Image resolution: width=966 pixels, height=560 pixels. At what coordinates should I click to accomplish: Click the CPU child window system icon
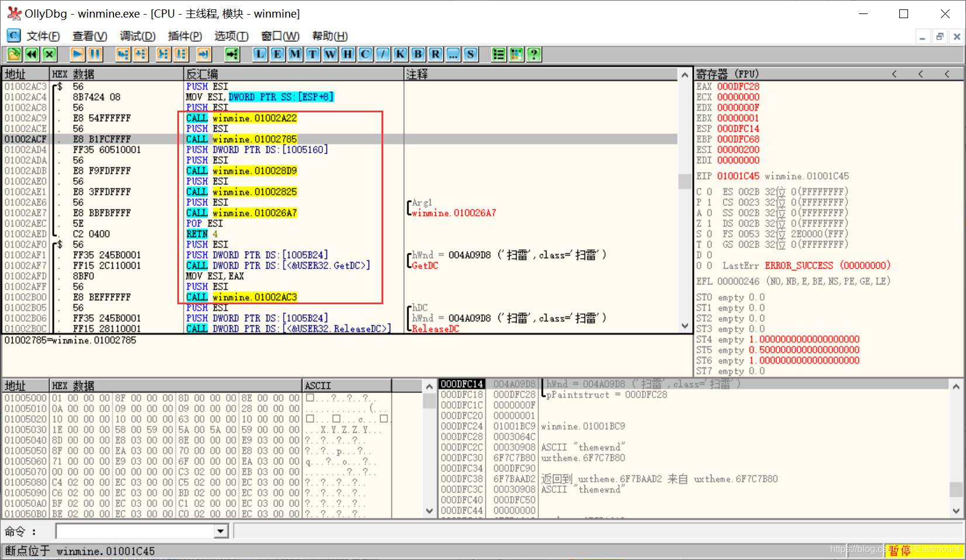(13, 36)
